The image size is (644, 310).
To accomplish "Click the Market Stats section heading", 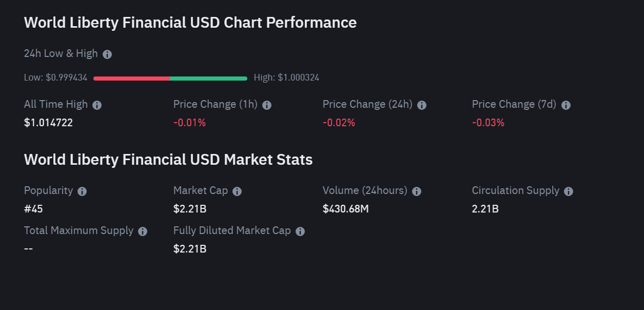I will (x=168, y=160).
